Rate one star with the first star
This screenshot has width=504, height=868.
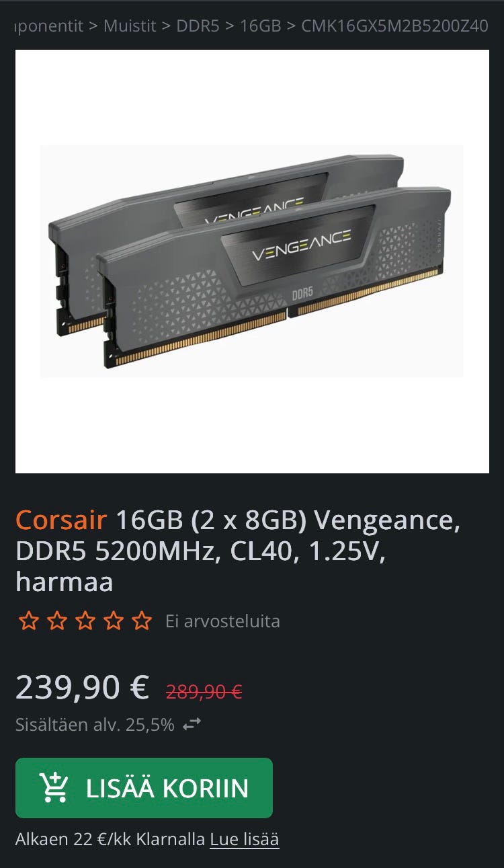[x=28, y=621]
